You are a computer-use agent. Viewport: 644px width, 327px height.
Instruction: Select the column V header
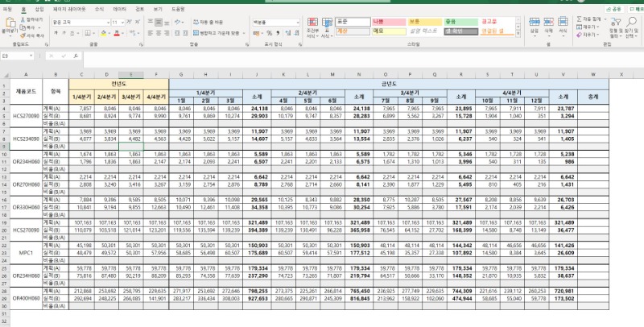(x=563, y=75)
